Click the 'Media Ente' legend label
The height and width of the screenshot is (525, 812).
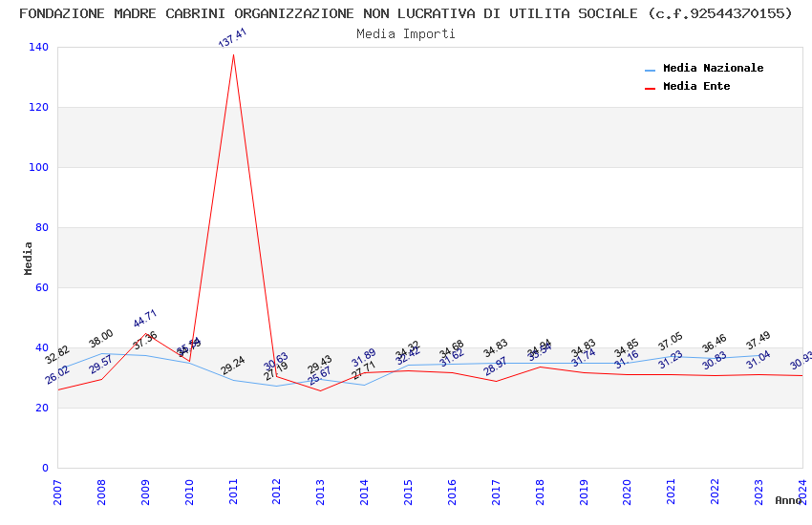click(696, 86)
